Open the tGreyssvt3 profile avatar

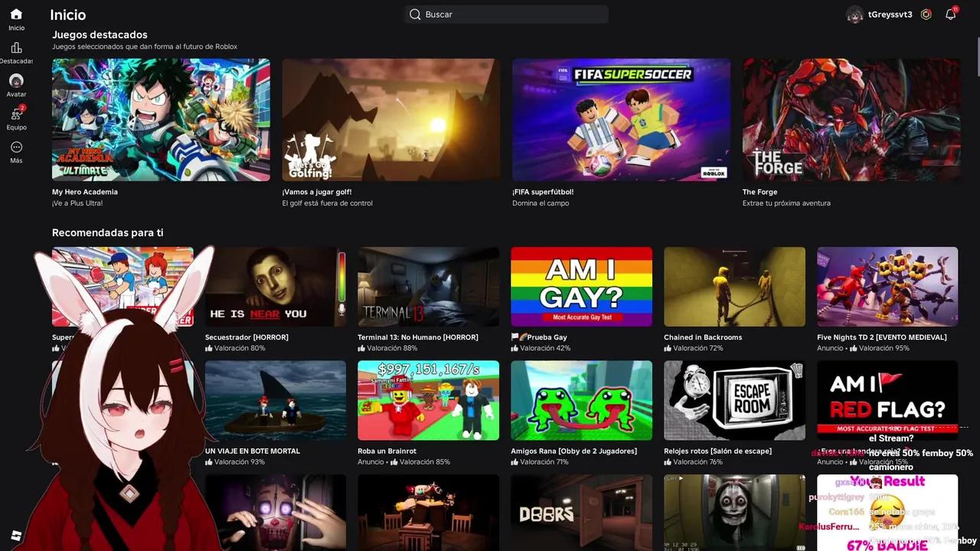pos(854,15)
